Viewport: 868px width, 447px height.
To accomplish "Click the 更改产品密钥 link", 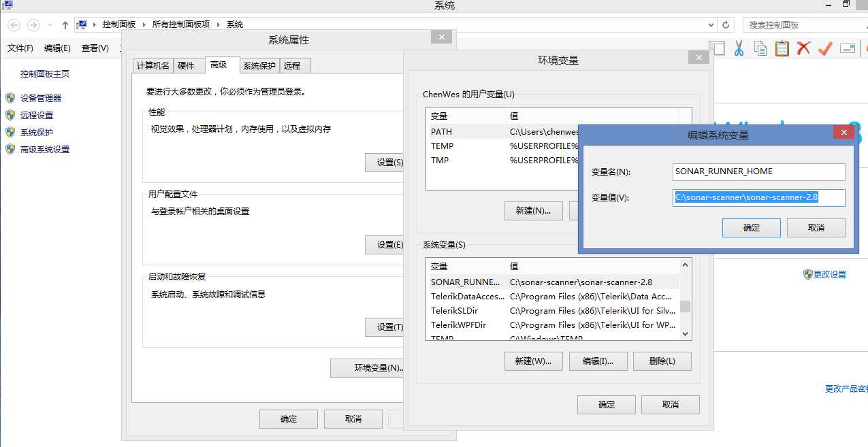I will 846,388.
